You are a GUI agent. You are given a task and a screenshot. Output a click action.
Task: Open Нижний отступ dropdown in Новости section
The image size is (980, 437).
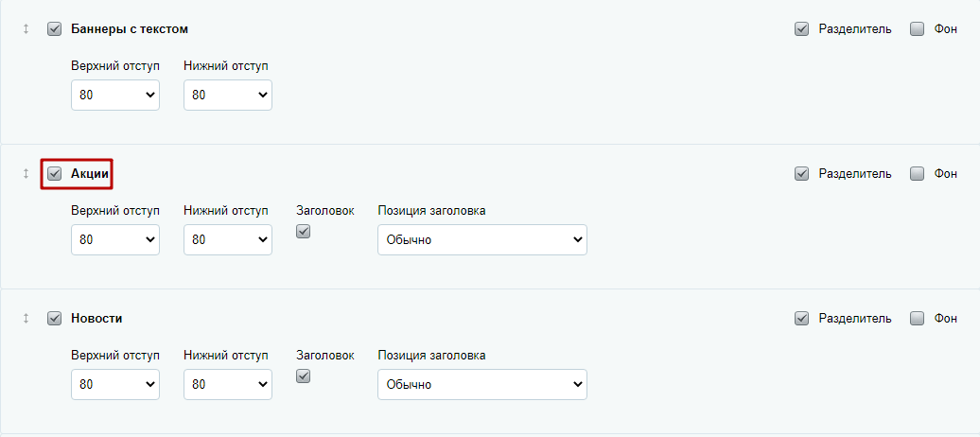(x=228, y=384)
